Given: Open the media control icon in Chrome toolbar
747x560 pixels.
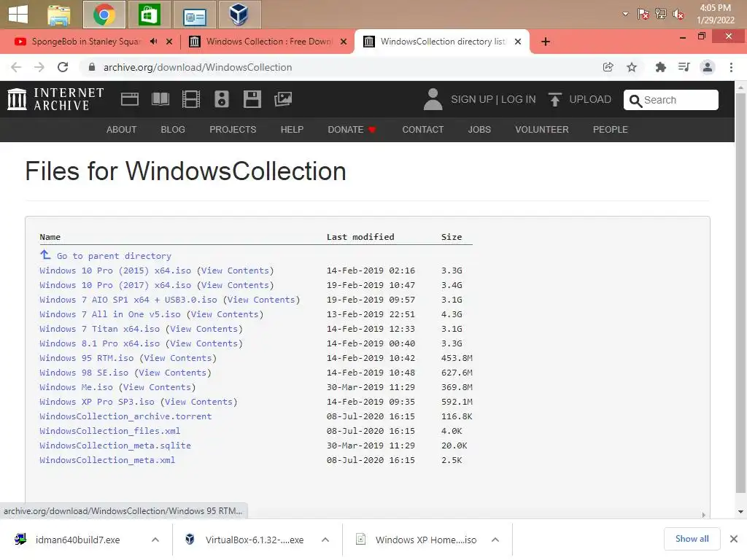Looking at the screenshot, I should tap(684, 67).
